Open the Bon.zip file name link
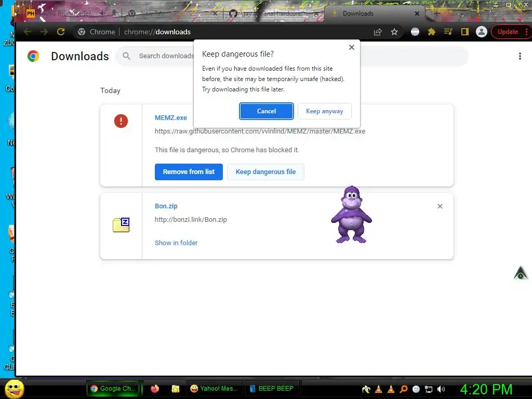The image size is (532, 399). [x=166, y=206]
